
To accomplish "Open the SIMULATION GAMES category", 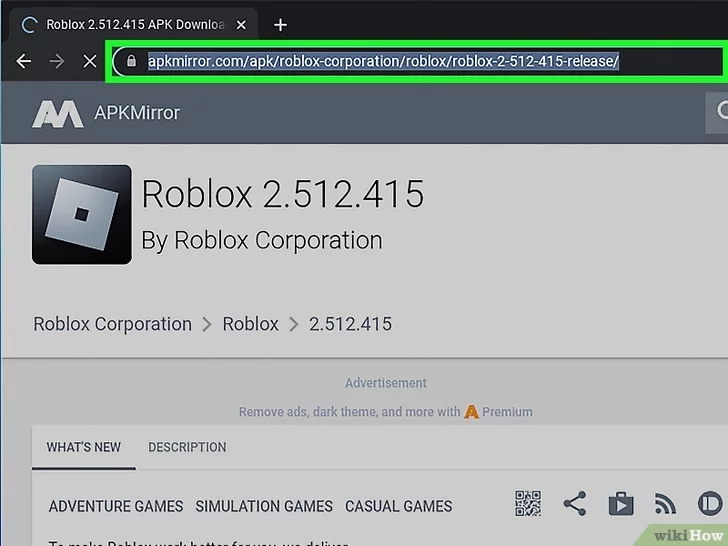I will (264, 506).
